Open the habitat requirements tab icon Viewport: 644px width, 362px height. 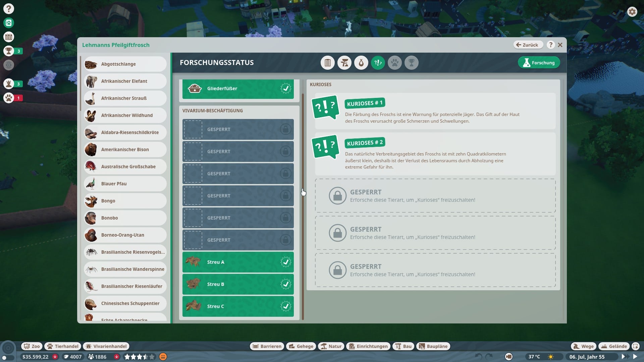[344, 63]
